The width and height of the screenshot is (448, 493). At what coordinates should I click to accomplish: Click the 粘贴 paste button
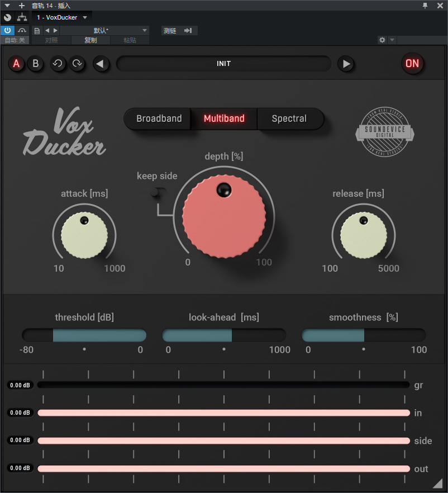[x=130, y=40]
